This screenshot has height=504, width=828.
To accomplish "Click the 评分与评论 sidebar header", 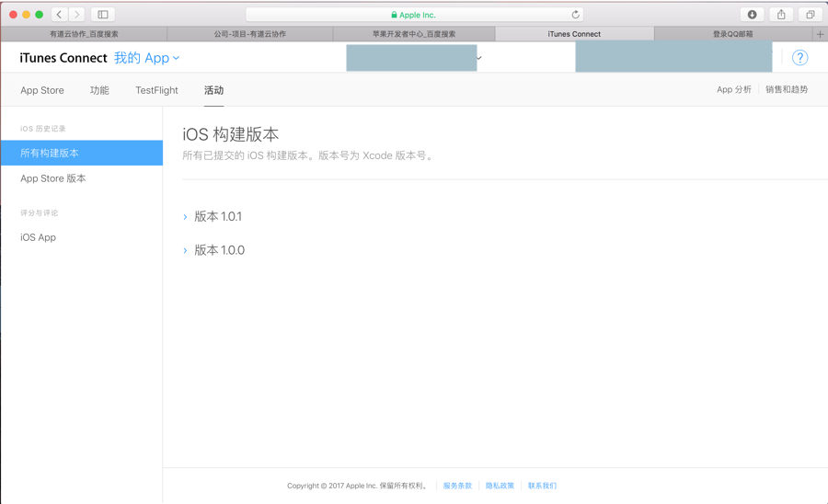I will click(x=39, y=212).
